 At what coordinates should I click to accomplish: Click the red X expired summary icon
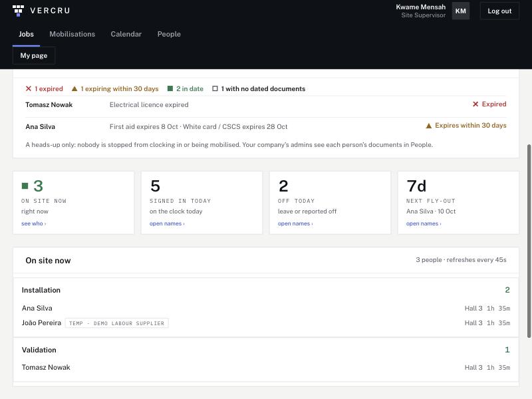(29, 88)
